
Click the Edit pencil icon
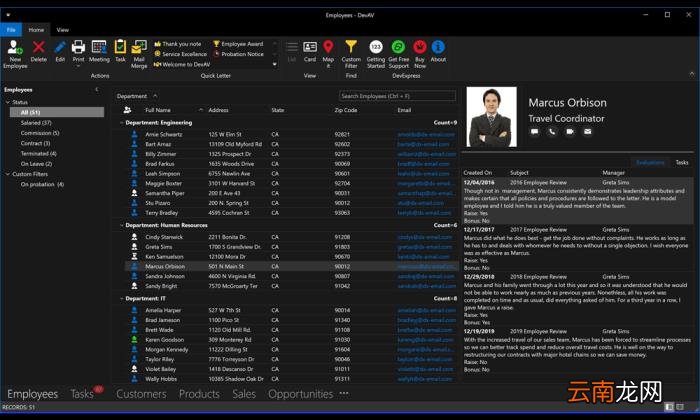[x=60, y=47]
